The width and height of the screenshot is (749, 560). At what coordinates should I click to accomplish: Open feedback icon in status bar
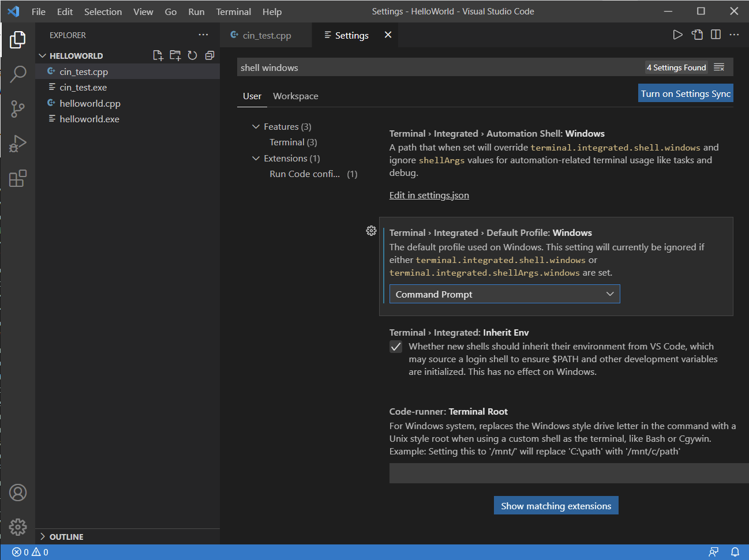click(714, 552)
